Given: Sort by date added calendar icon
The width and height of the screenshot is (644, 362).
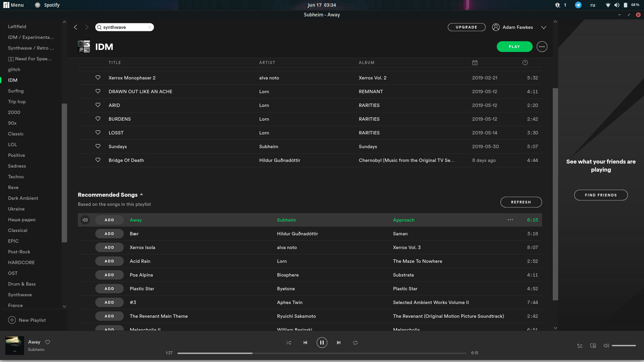Looking at the screenshot, I should point(475,63).
